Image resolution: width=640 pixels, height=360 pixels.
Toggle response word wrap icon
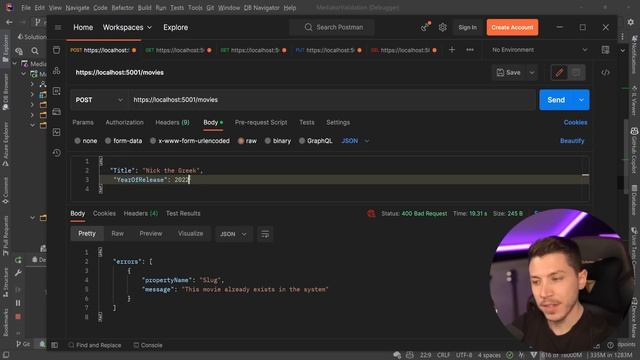(x=265, y=234)
